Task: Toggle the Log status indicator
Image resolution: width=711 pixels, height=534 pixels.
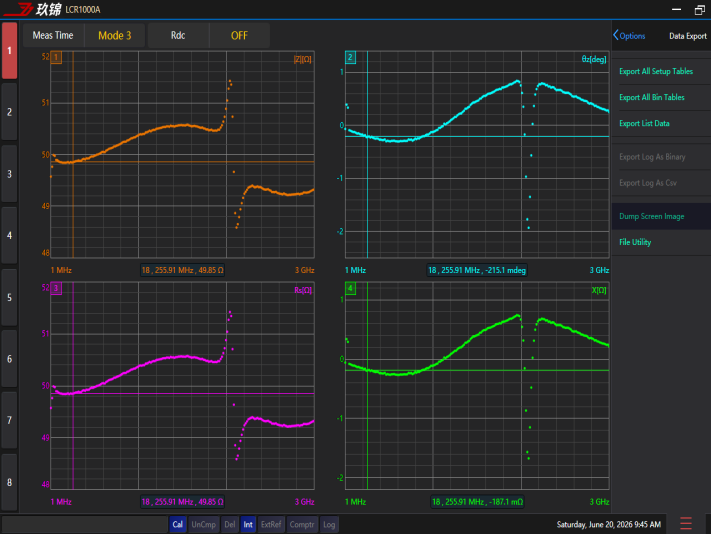Action: click(329, 524)
